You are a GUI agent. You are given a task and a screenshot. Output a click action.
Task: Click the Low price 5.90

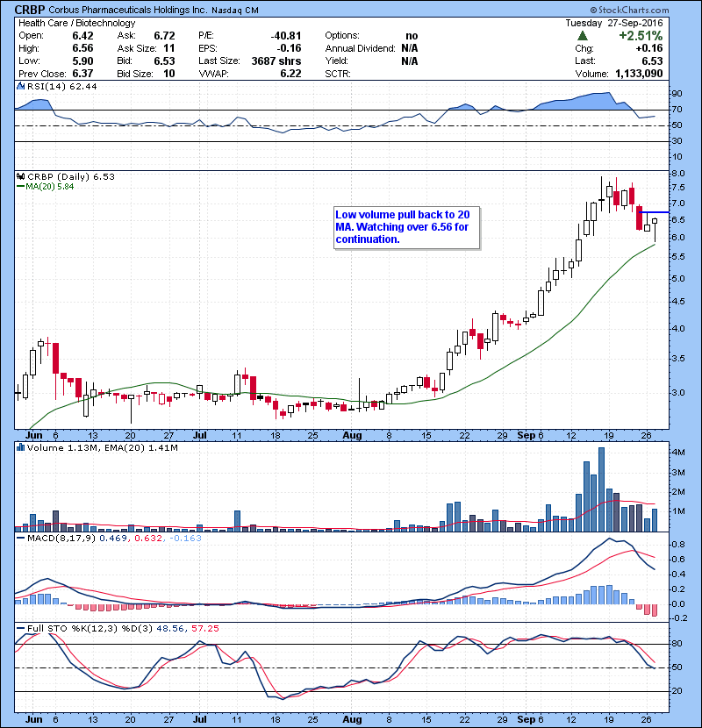click(82, 61)
